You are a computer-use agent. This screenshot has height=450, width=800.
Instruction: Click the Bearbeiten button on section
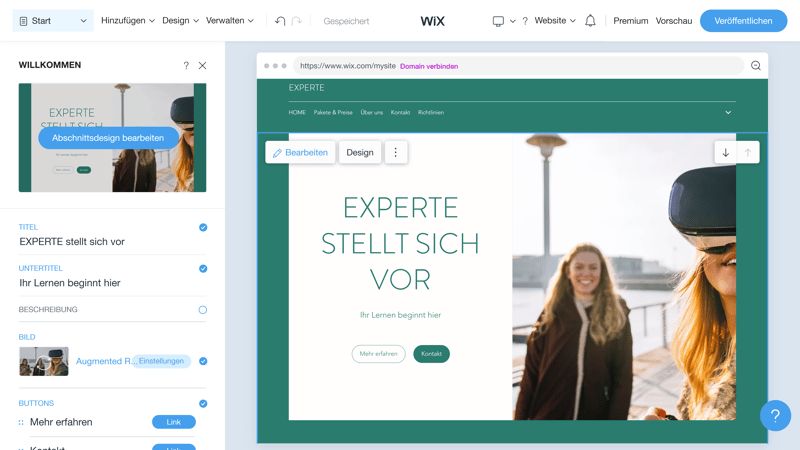click(x=300, y=152)
